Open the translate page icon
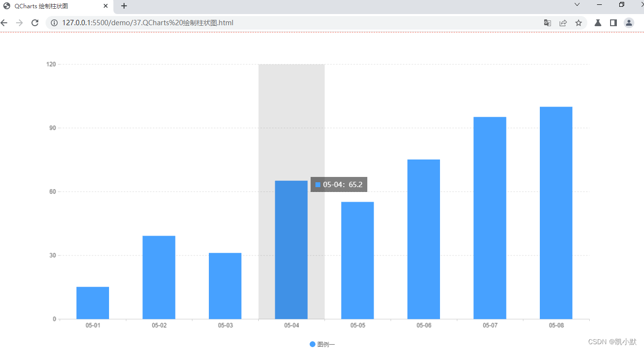 [548, 23]
